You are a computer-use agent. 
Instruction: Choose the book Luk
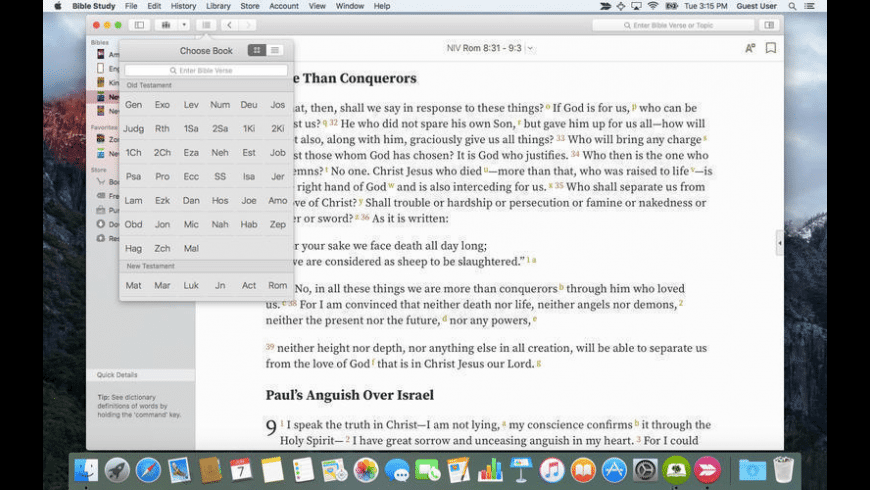point(191,285)
